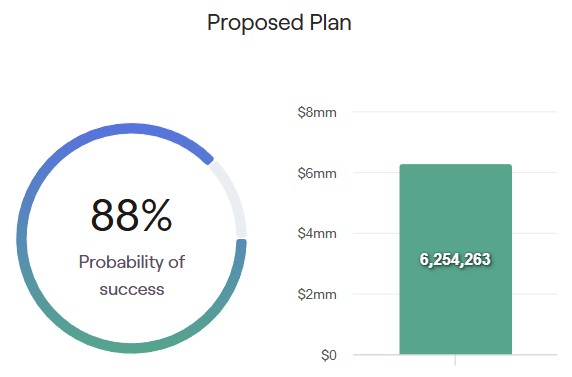The width and height of the screenshot is (572, 377).
Task: Click the $8mm horizontal gridline
Action: coord(455,111)
